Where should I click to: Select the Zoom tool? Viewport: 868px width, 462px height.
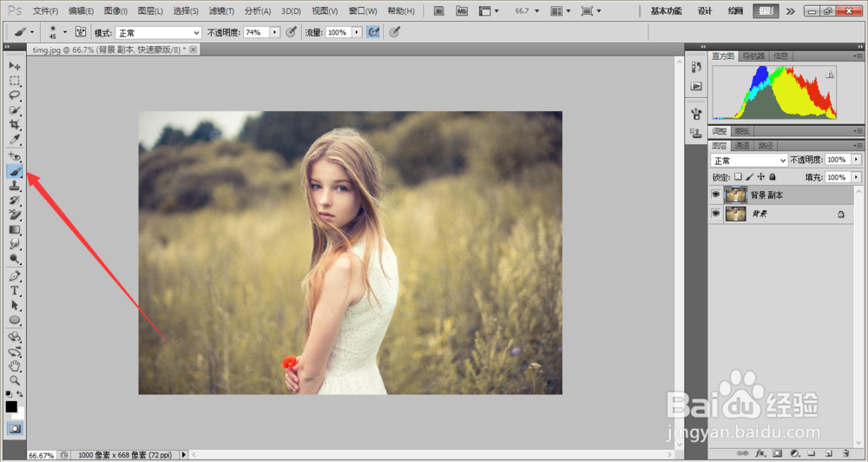click(15, 380)
